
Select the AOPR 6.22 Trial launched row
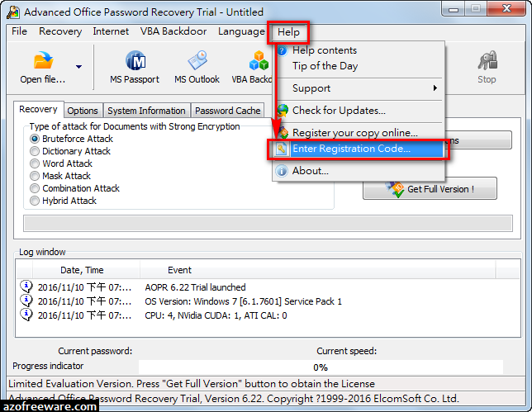[x=268, y=287]
